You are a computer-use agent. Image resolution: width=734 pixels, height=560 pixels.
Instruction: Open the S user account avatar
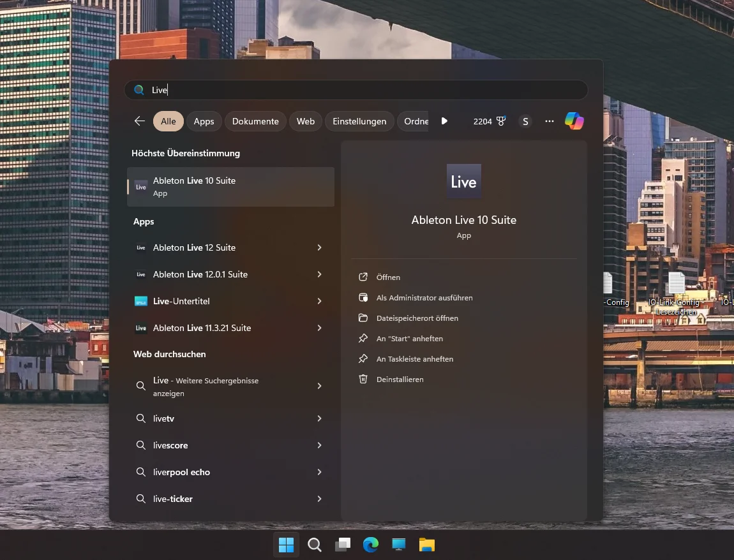pyautogui.click(x=525, y=122)
